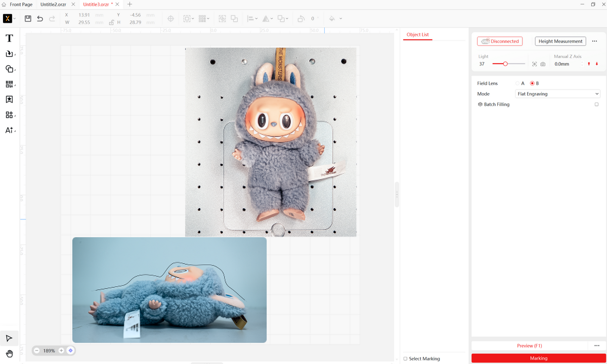Raise Manual Z Axis with the up arrow
Image resolution: width=607 pixels, height=364 pixels.
pyautogui.click(x=588, y=64)
